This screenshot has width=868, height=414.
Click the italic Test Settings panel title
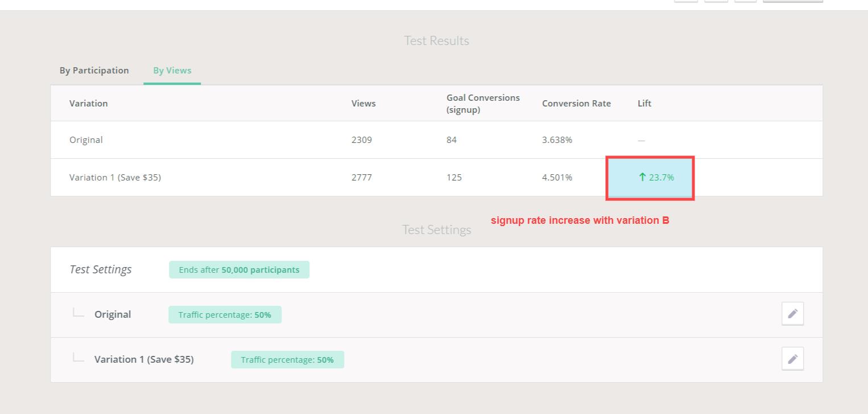click(101, 269)
